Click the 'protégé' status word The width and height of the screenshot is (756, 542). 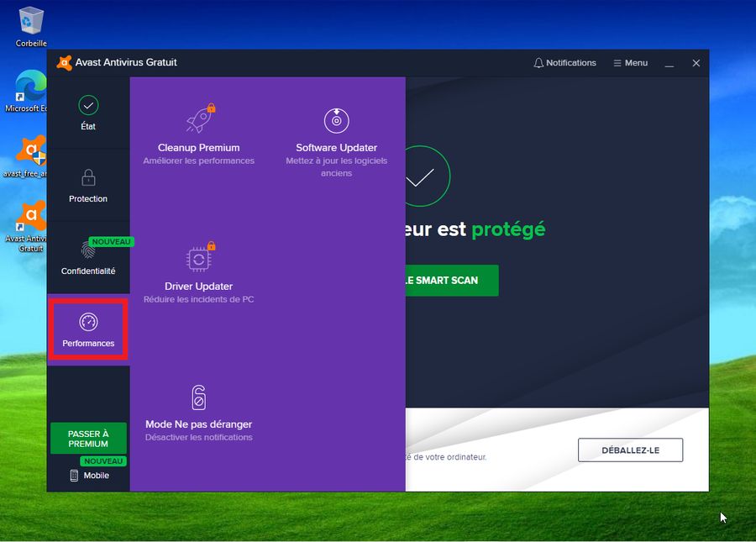click(508, 230)
